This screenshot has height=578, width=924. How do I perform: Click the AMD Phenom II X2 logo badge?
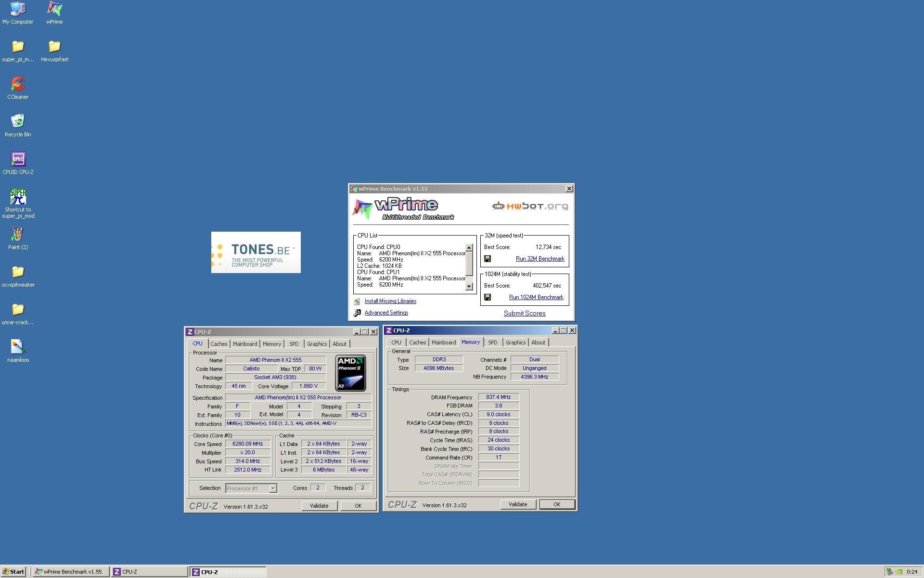click(x=350, y=373)
